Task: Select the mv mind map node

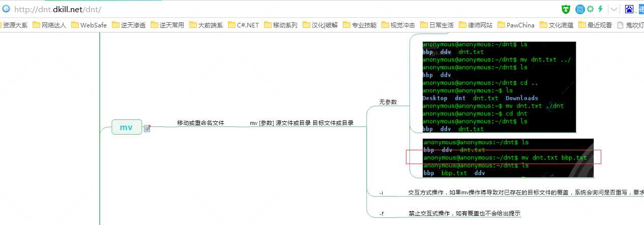Action: [x=127, y=127]
